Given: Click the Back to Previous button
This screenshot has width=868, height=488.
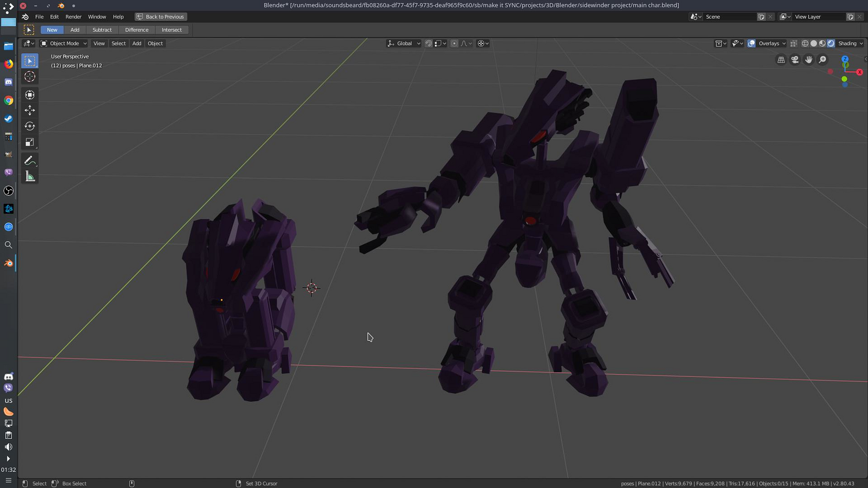Looking at the screenshot, I should (160, 17).
